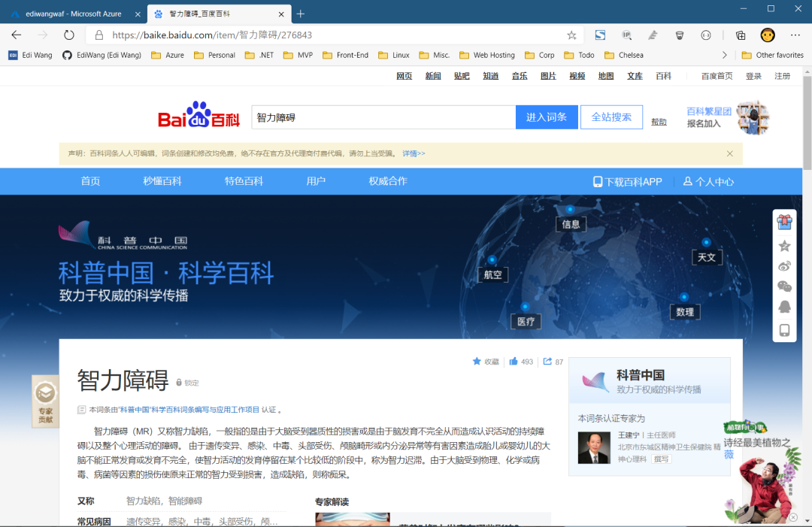Open the 贴吧 link in top navigation
This screenshot has width=812, height=527.
coord(462,76)
